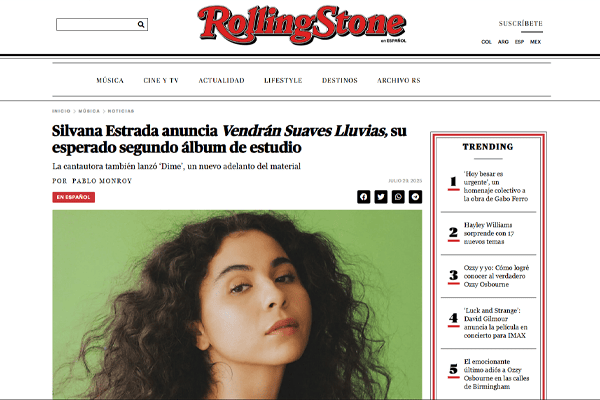The height and width of the screenshot is (400, 600).
Task: Click the Rolling Stone logo
Action: click(x=302, y=25)
